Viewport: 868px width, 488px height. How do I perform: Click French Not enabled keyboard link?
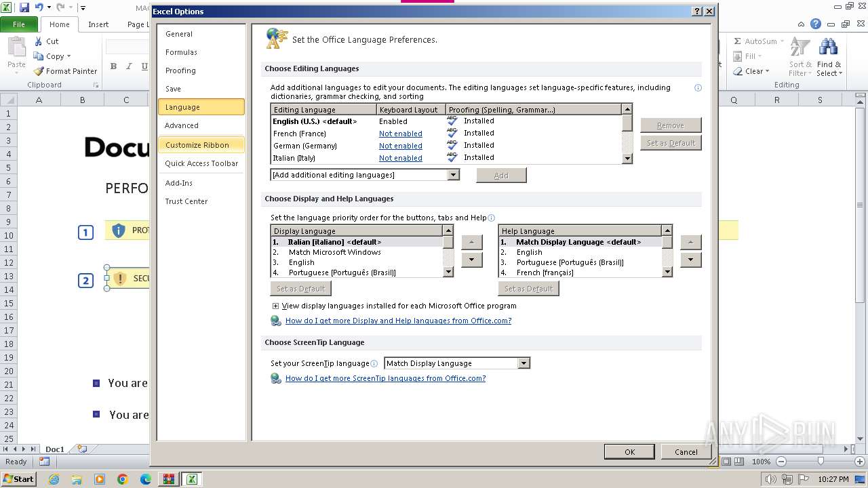click(401, 134)
